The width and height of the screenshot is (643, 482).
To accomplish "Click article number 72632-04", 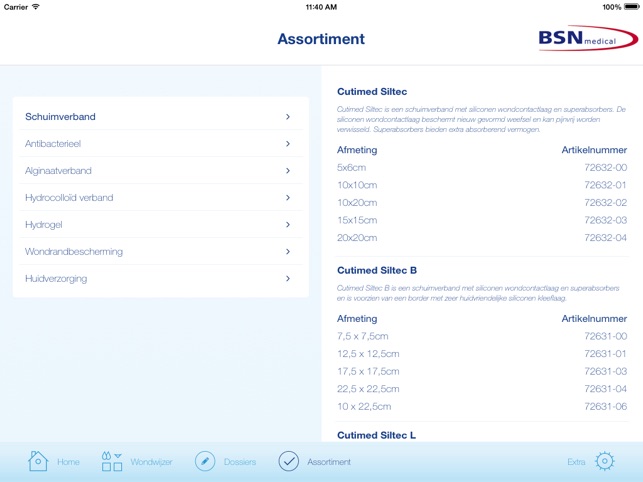I will pos(606,238).
